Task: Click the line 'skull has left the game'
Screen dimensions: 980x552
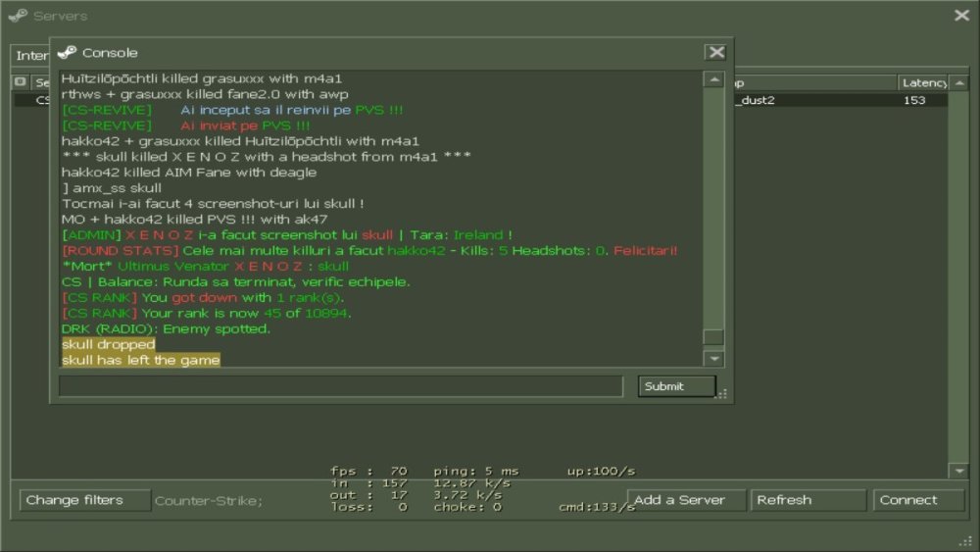Action: click(x=140, y=360)
